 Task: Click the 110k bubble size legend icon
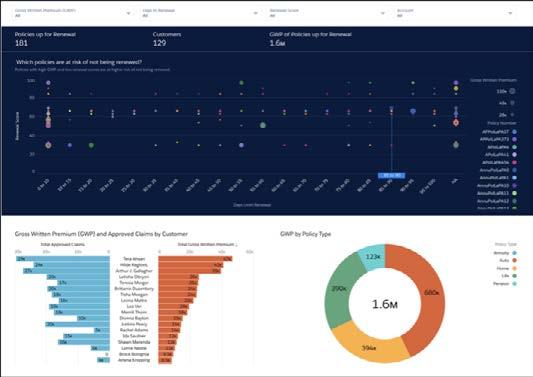pos(512,91)
